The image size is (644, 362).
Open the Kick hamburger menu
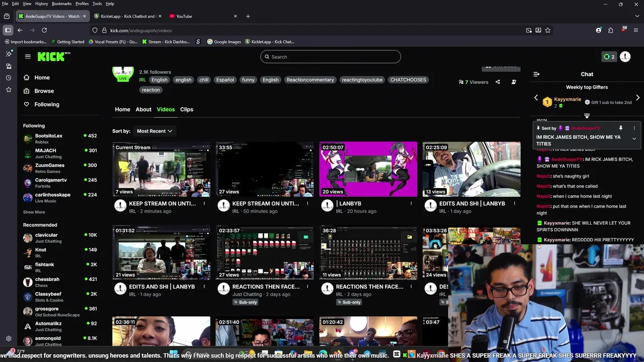tap(28, 57)
